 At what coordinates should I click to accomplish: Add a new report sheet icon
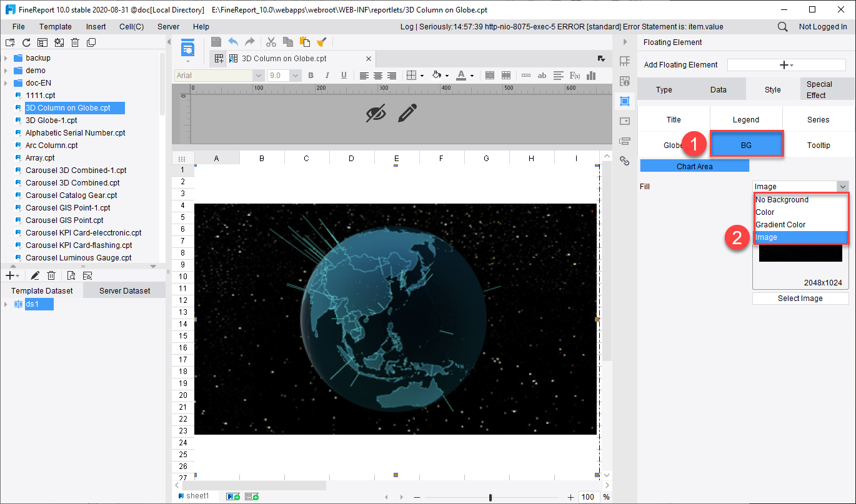[234, 497]
